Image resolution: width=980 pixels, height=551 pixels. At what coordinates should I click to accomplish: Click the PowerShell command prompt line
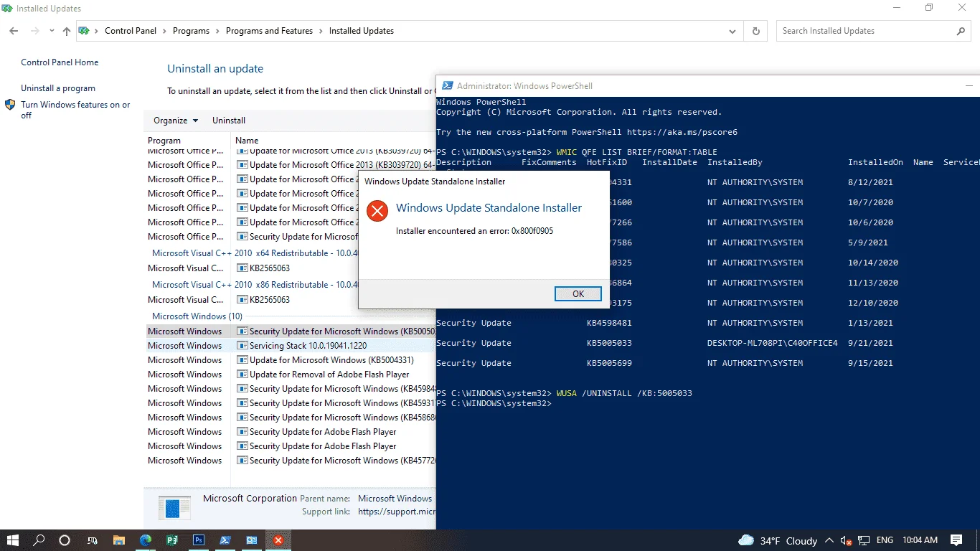point(493,403)
